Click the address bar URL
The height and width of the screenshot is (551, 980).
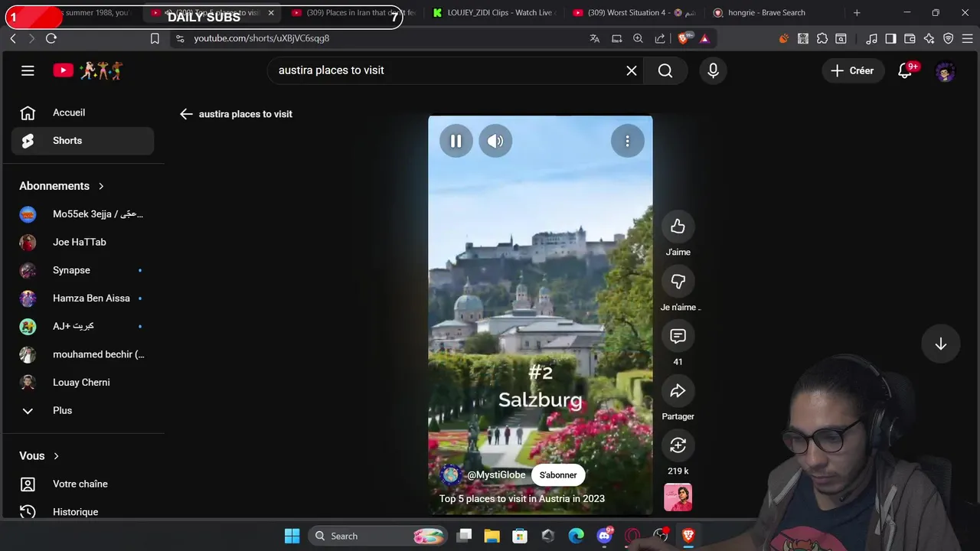click(x=261, y=38)
